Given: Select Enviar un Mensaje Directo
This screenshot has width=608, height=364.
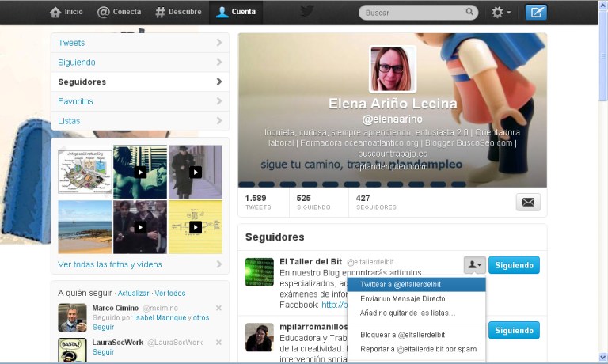Looking at the screenshot, I should coord(416,299).
